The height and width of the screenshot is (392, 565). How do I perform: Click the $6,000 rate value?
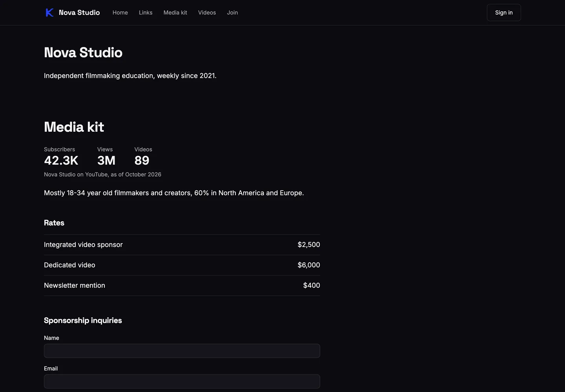[309, 265]
